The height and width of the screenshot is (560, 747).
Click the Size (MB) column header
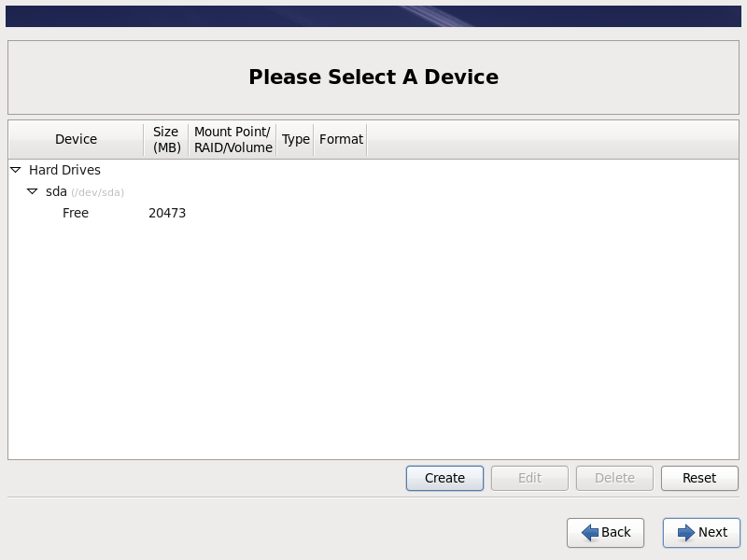tap(166, 139)
